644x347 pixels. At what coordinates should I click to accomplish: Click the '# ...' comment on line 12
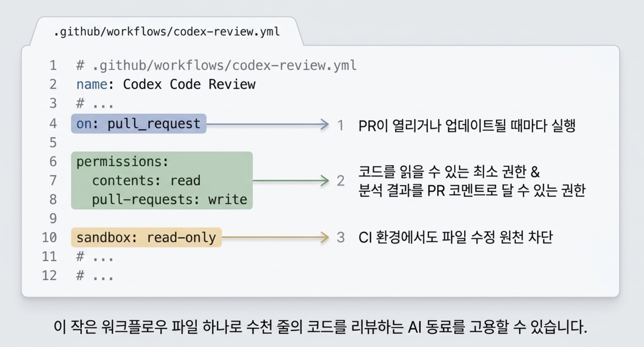(95, 276)
